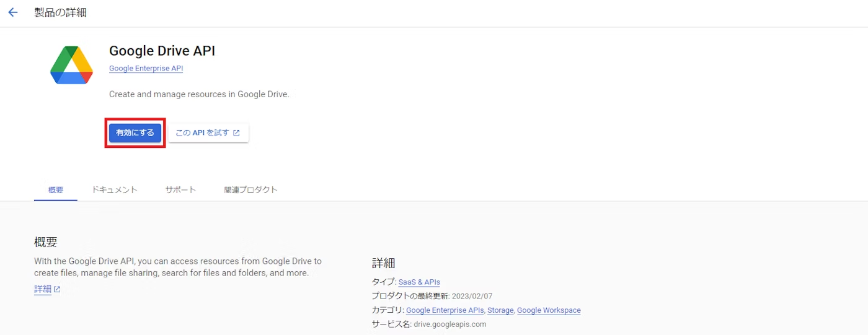Open the この API を試す button
This screenshot has height=335, width=868.
pyautogui.click(x=208, y=133)
